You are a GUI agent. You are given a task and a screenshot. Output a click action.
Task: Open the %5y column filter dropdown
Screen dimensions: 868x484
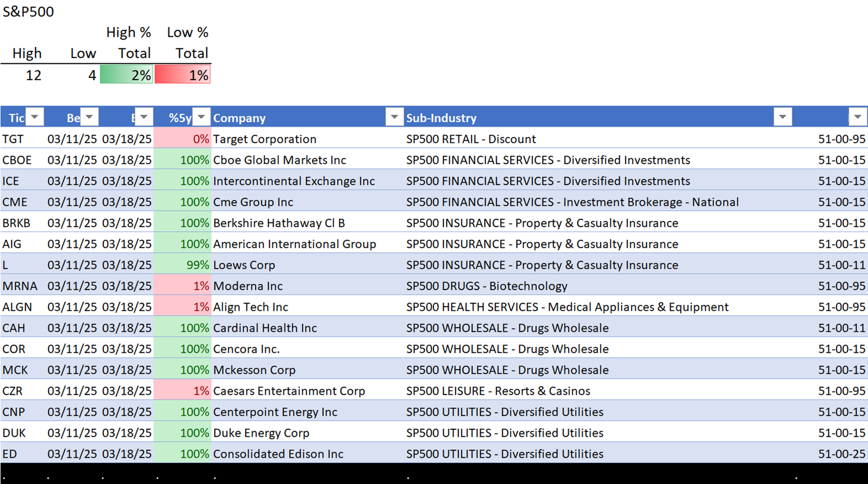pos(201,117)
